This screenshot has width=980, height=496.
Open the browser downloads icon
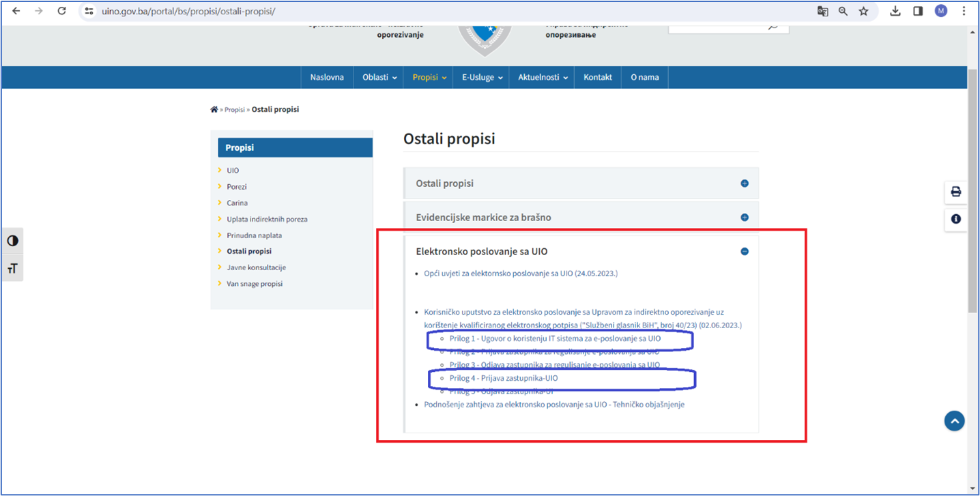pyautogui.click(x=895, y=11)
